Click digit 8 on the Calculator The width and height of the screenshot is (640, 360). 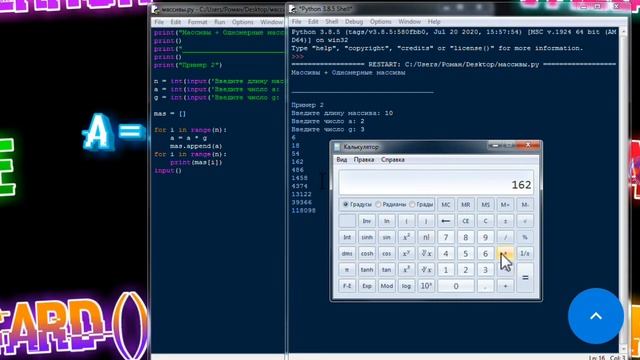point(465,237)
